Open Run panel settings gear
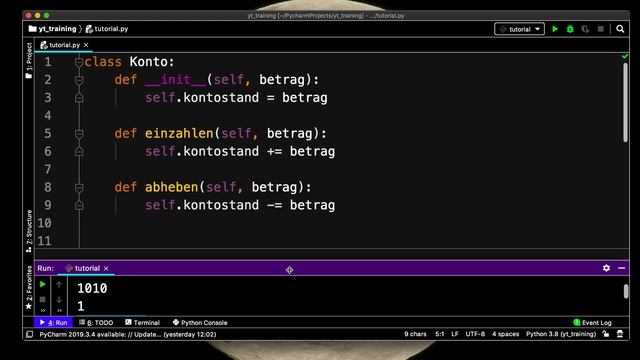Screen dimensions: 640x360 pyautogui.click(x=606, y=268)
